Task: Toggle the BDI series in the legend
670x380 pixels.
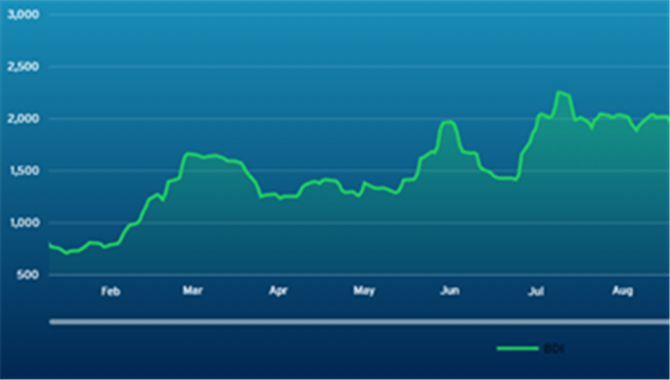Action: click(x=530, y=348)
